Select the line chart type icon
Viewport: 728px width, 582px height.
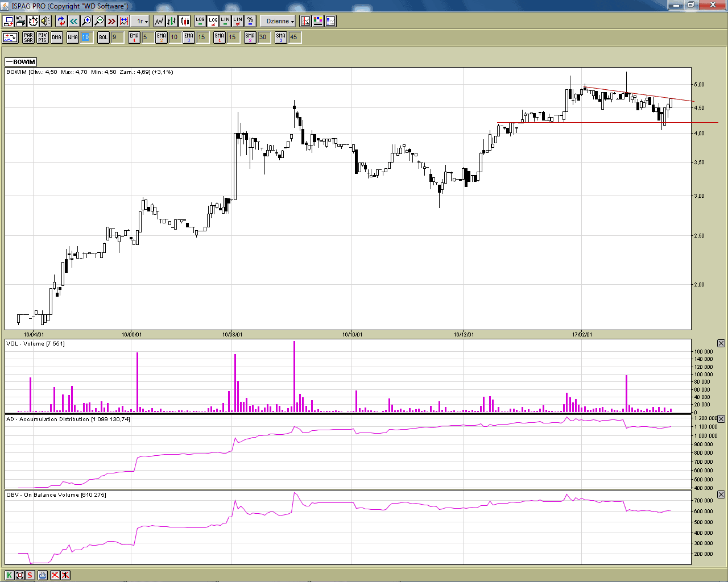click(159, 21)
